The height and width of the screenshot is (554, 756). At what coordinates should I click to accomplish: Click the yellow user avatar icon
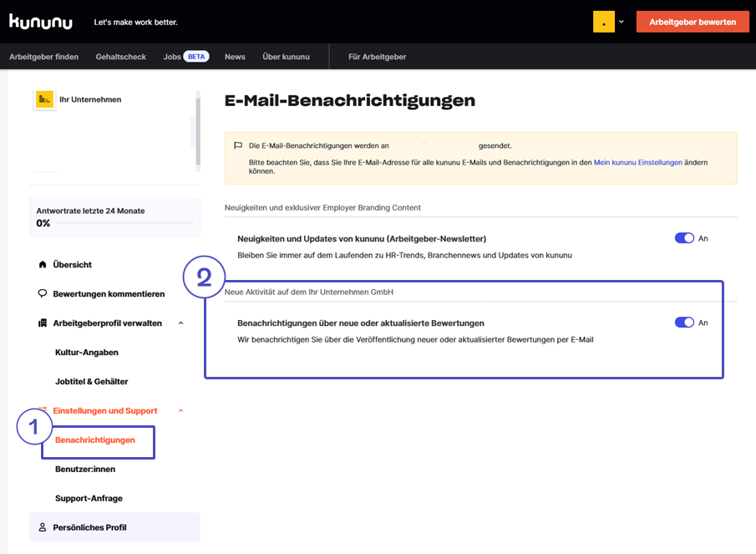[603, 22]
